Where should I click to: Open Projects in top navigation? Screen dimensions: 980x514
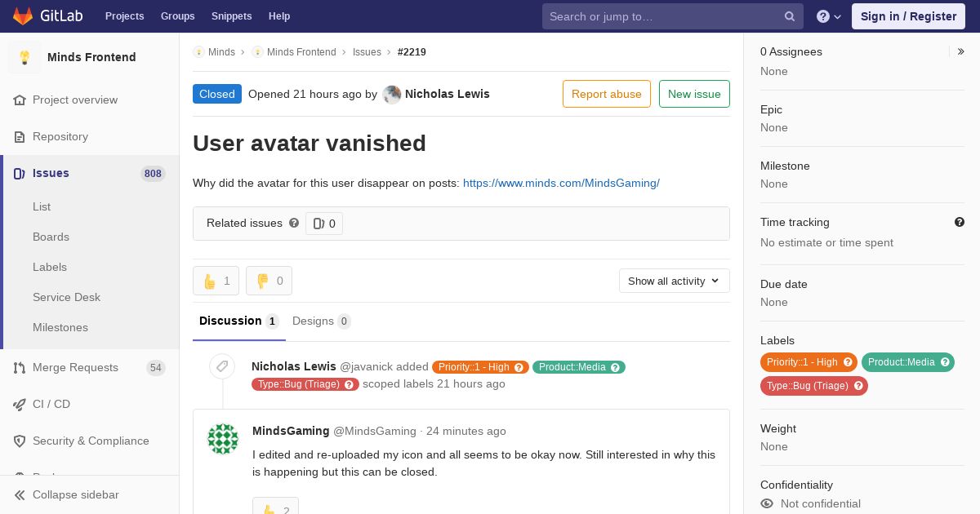pyautogui.click(x=125, y=16)
